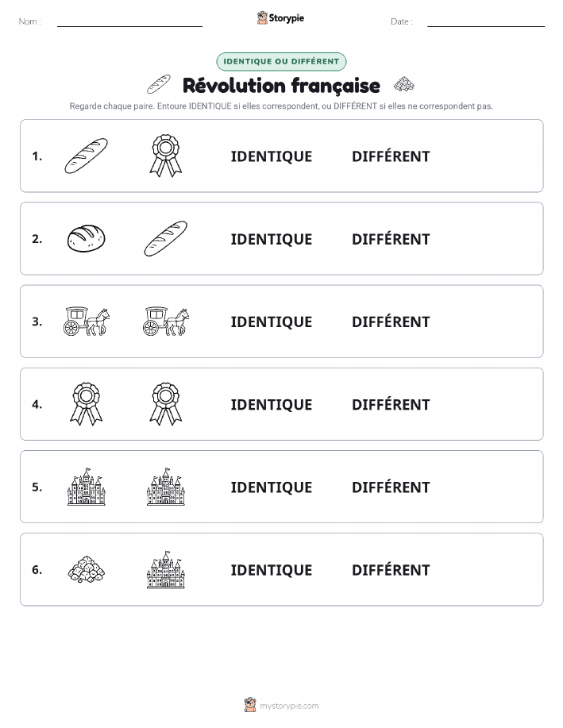Image resolution: width=563 pixels, height=728 pixels.
Task: Click the castle icon in row 6
Action: click(166, 569)
